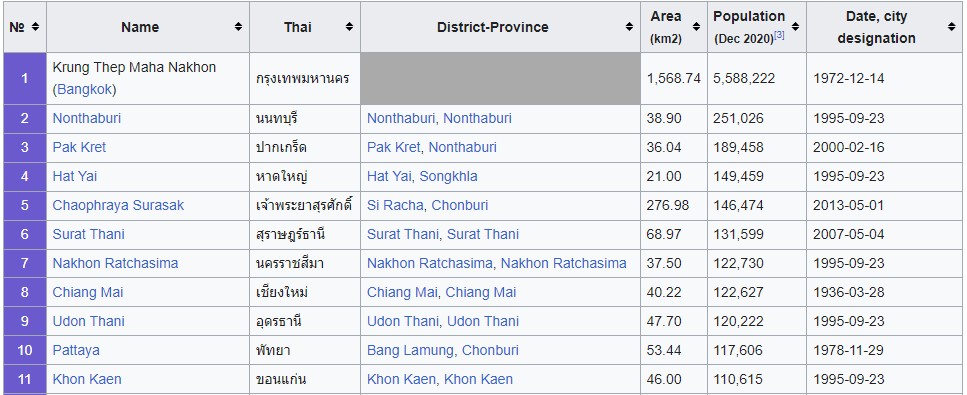Sort by Thai column sort arrows
The image size is (967, 395).
349,27
